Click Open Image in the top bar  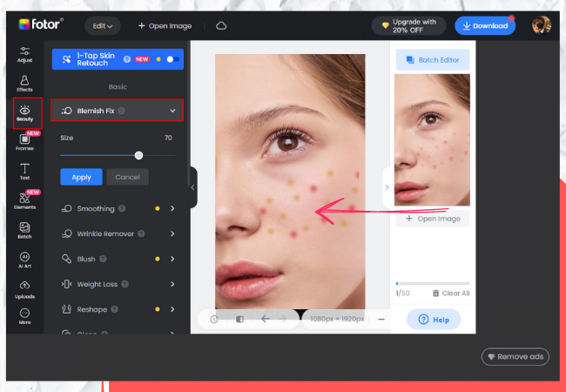pyautogui.click(x=165, y=26)
